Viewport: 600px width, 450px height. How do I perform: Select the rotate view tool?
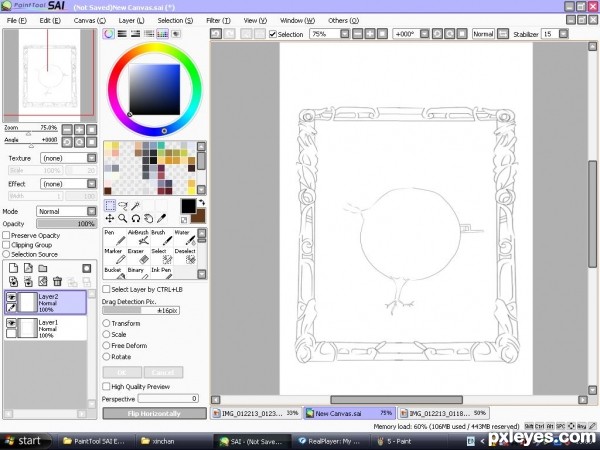pos(136,218)
